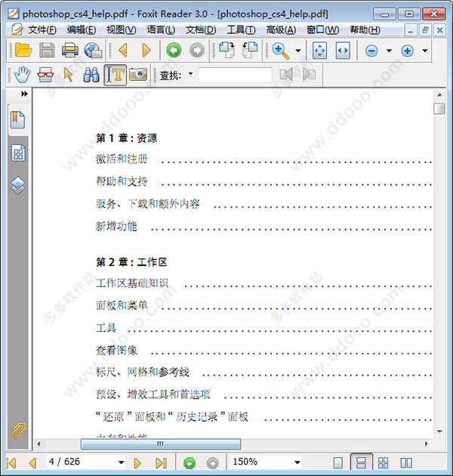Open the 窗口(W) menu

(322, 29)
